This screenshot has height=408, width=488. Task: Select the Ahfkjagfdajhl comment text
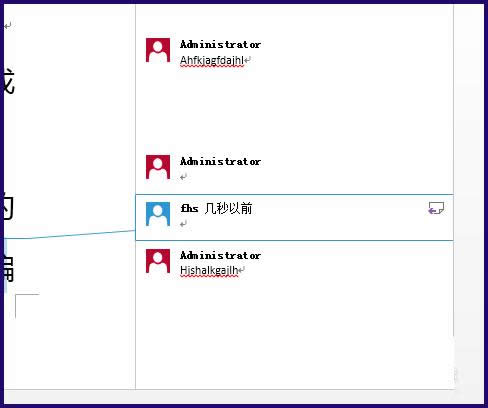tap(212, 60)
